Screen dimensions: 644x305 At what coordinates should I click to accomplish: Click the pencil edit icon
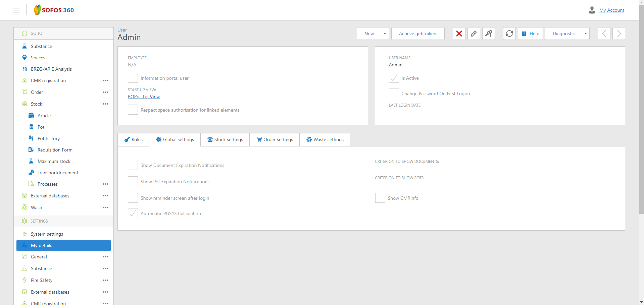point(474,34)
